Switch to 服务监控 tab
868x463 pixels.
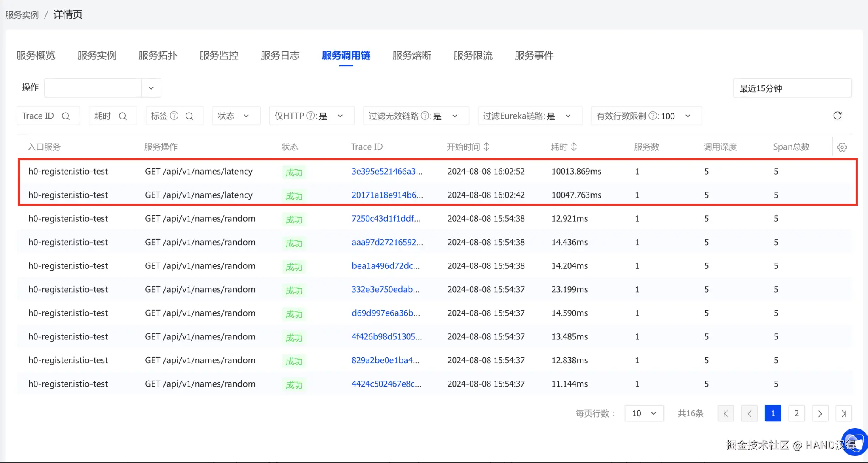pyautogui.click(x=219, y=56)
